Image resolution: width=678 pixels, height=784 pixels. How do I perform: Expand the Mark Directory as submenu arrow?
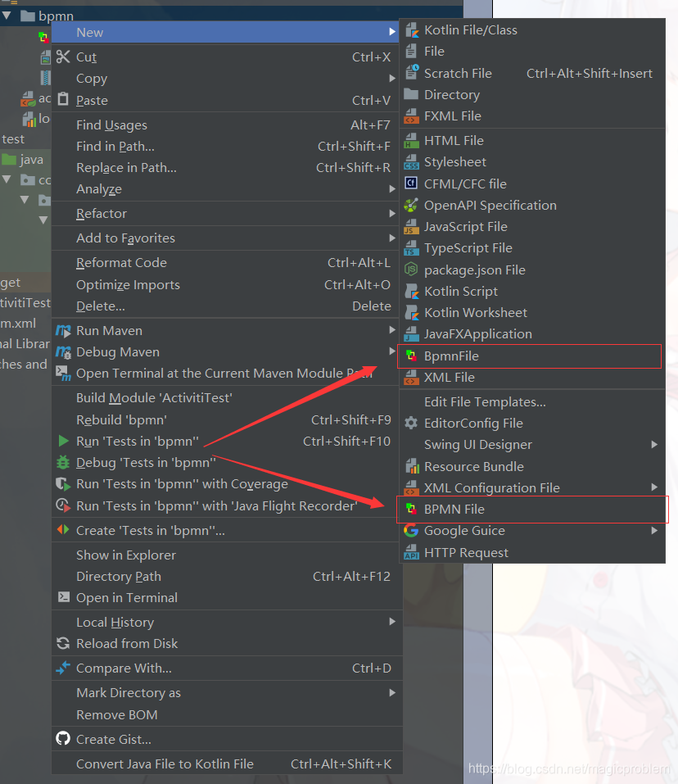coord(392,692)
